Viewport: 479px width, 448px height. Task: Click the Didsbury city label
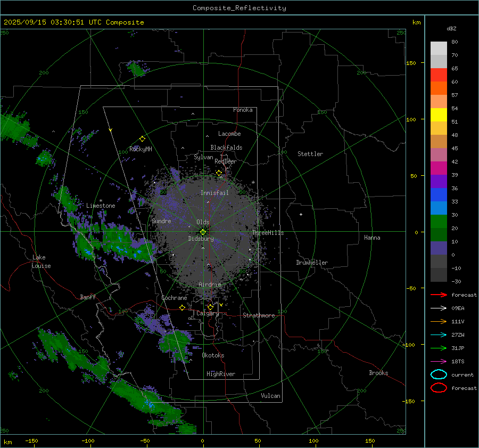pos(201,239)
